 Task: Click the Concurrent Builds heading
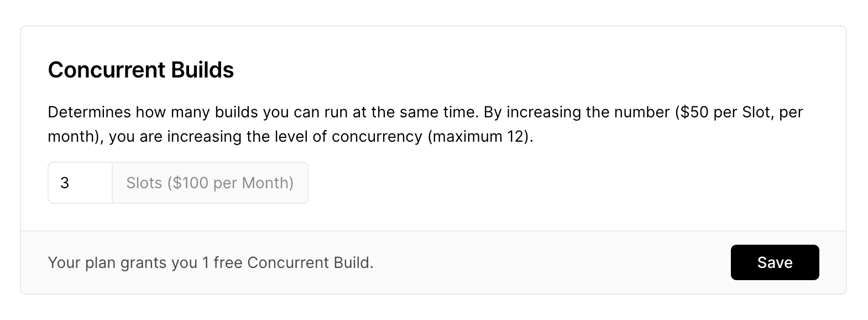[140, 70]
